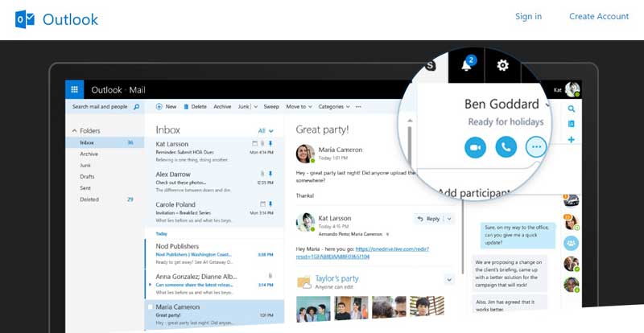Screen dimensions: 644x333
Task: Start video call with Ben Goddard
Action: [475, 147]
